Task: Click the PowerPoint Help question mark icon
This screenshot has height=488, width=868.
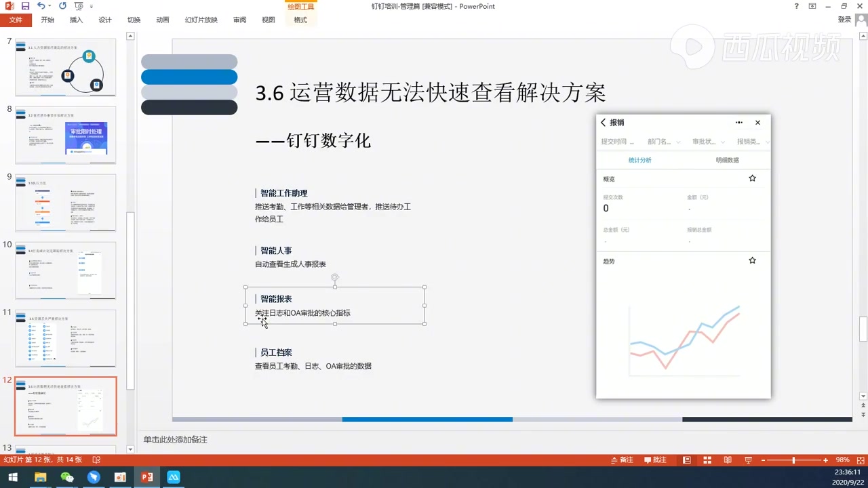Action: pos(796,6)
